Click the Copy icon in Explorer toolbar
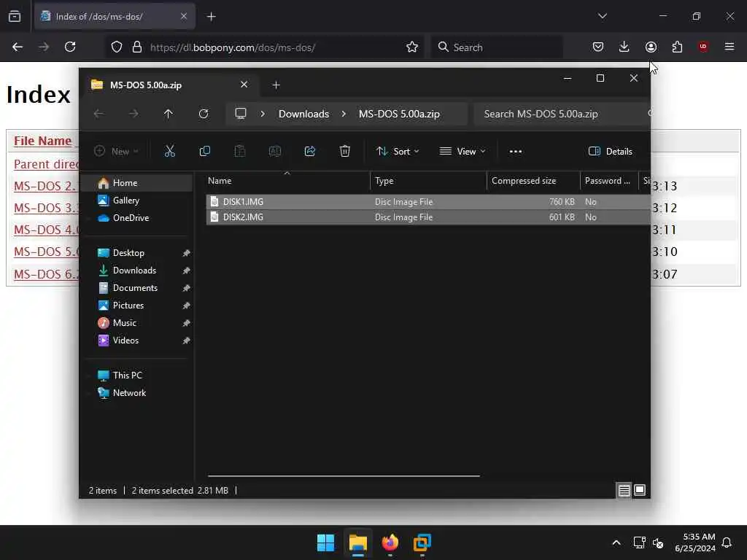The height and width of the screenshot is (560, 747). click(x=205, y=152)
